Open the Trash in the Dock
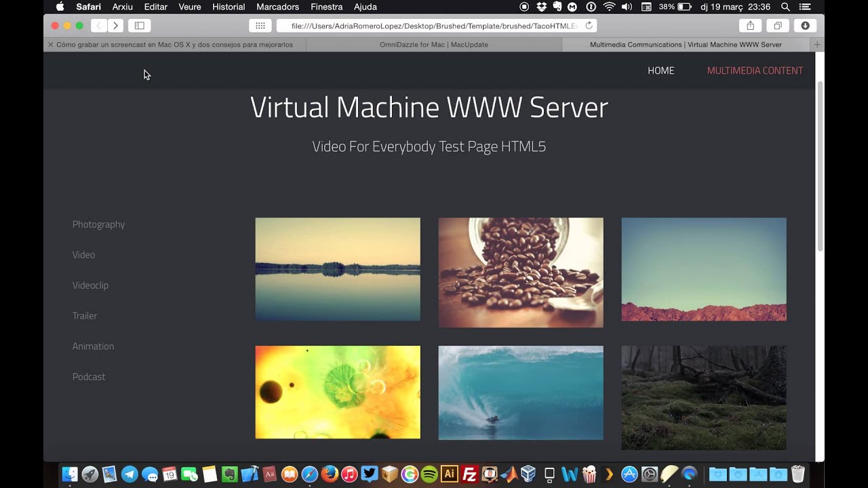The height and width of the screenshot is (488, 868). coord(798,474)
